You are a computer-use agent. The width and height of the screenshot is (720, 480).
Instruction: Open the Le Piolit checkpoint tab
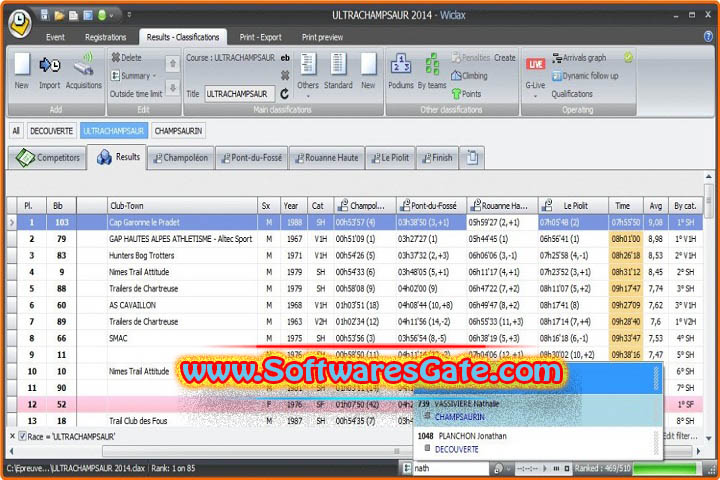[x=390, y=158]
